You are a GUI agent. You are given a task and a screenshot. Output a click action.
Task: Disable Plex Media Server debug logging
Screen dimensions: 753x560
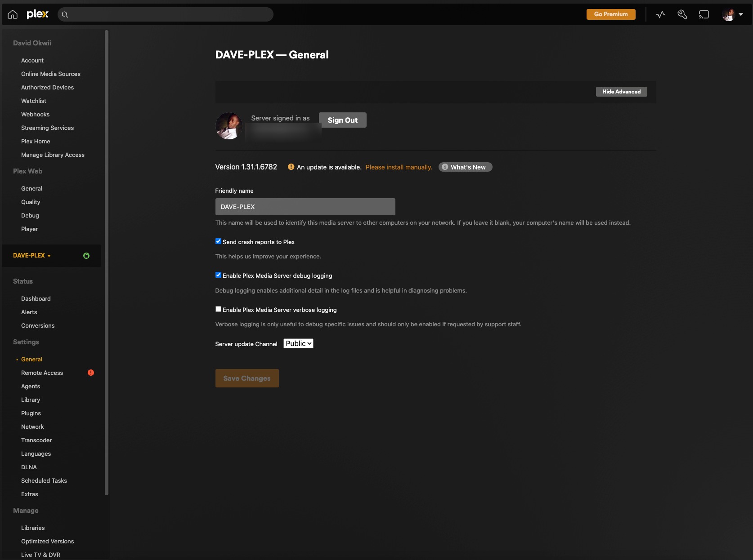pyautogui.click(x=218, y=275)
